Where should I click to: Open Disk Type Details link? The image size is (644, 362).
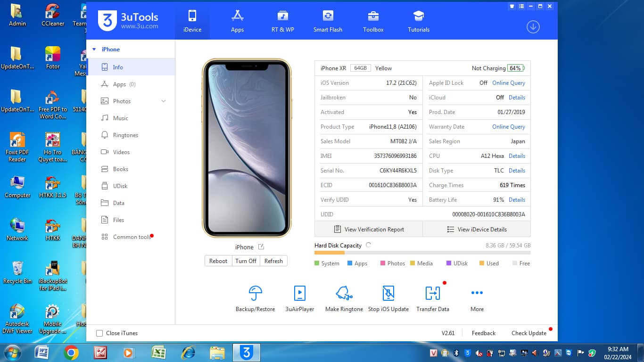(x=517, y=170)
